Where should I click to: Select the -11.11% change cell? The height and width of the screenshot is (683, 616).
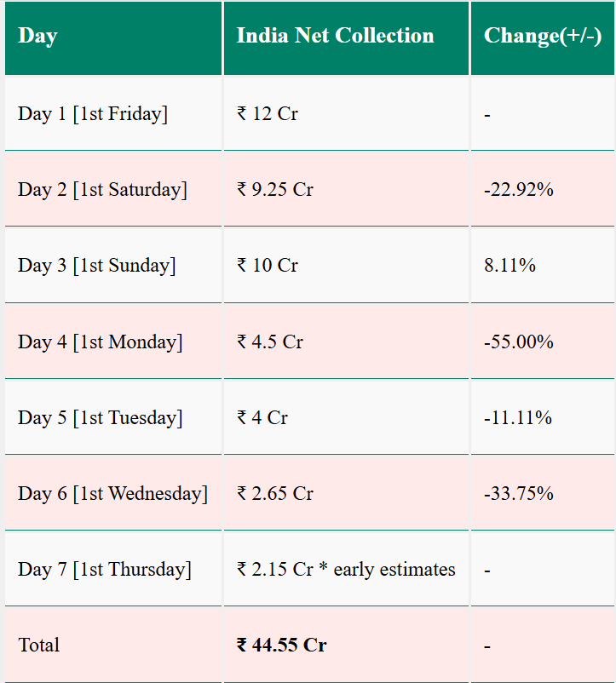point(543,417)
